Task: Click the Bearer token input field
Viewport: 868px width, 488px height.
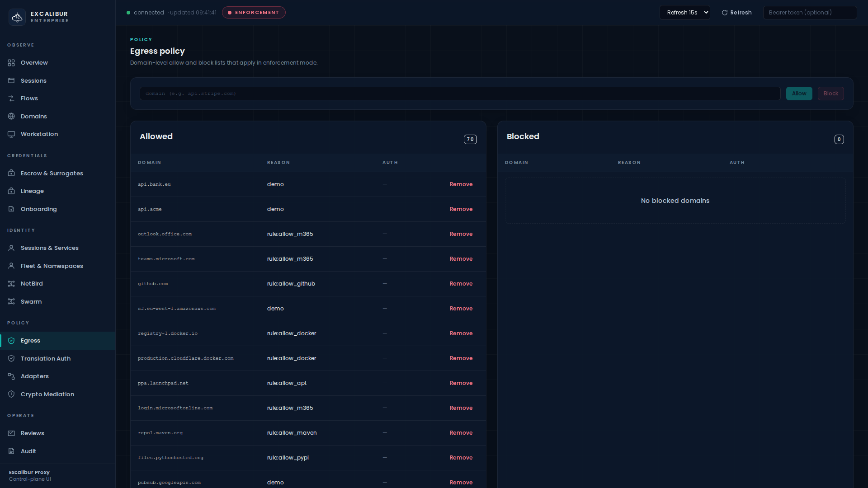Action: 809,13
